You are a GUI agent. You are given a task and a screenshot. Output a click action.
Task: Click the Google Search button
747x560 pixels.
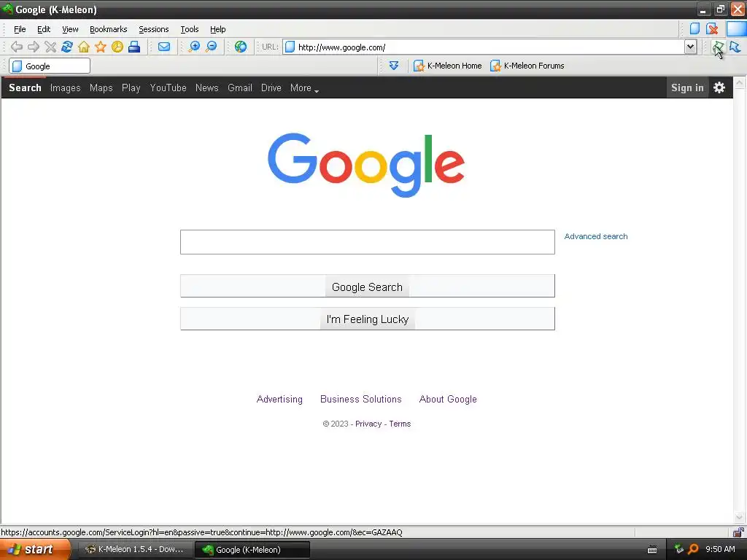368,286
